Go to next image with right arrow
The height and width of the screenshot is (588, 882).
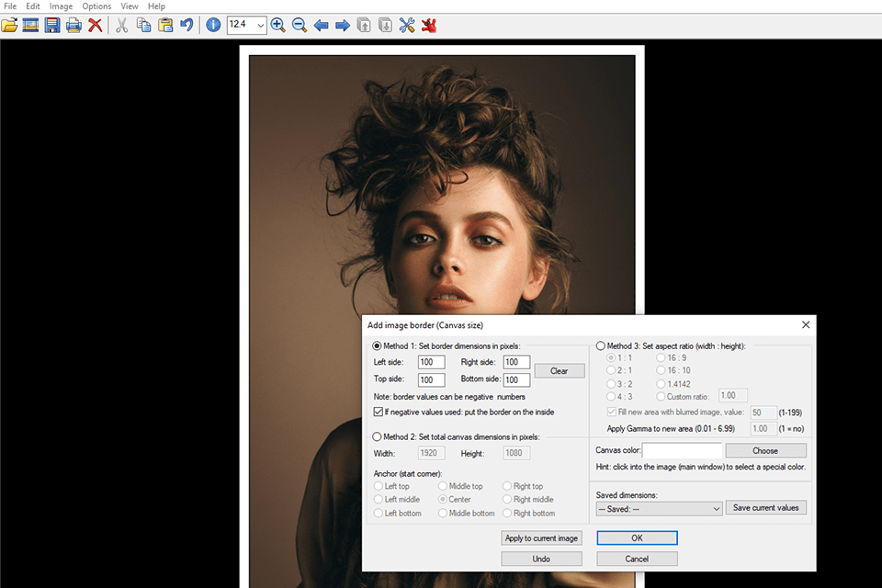pos(343,26)
